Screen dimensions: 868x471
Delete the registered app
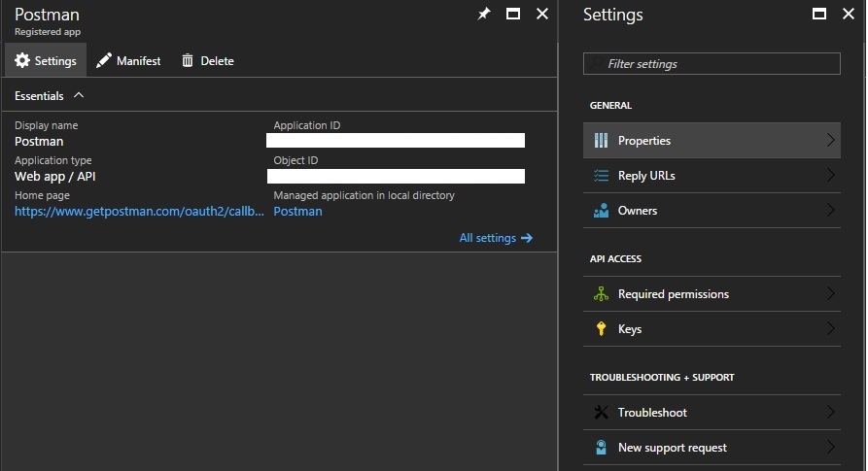click(x=208, y=60)
